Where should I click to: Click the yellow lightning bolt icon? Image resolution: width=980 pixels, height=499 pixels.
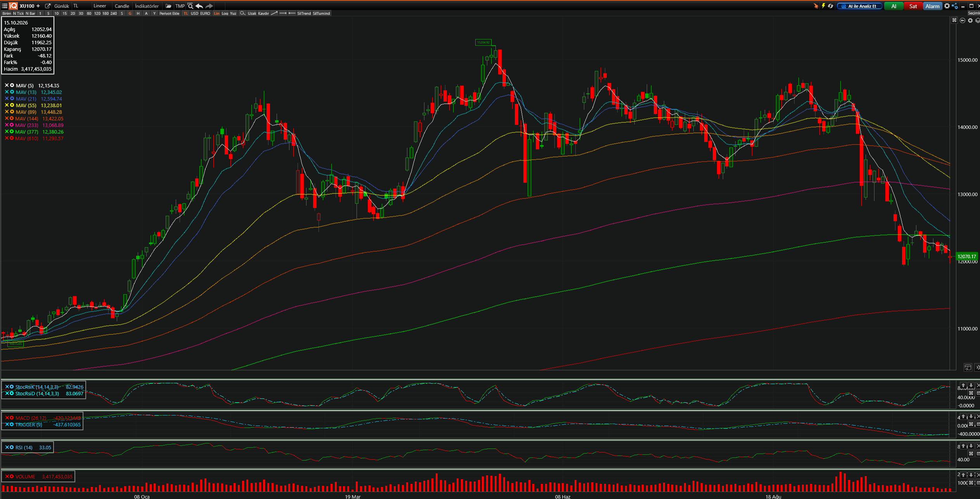click(x=823, y=6)
